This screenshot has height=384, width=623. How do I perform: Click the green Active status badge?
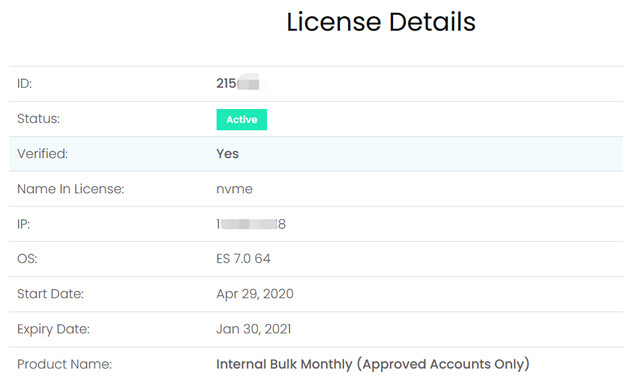tap(242, 119)
